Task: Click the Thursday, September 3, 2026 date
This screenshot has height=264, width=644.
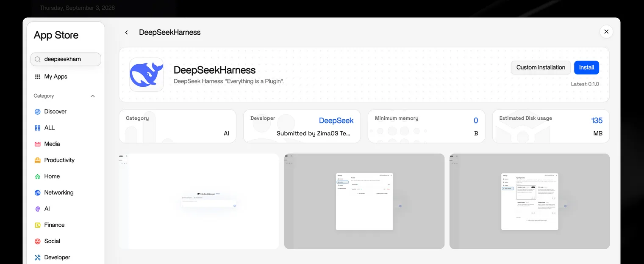Action: click(77, 8)
